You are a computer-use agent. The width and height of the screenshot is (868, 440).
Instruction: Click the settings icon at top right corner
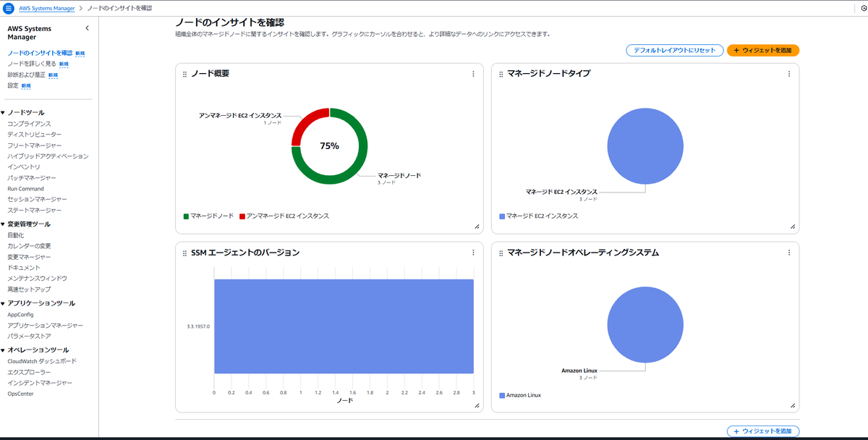pyautogui.click(x=864, y=8)
